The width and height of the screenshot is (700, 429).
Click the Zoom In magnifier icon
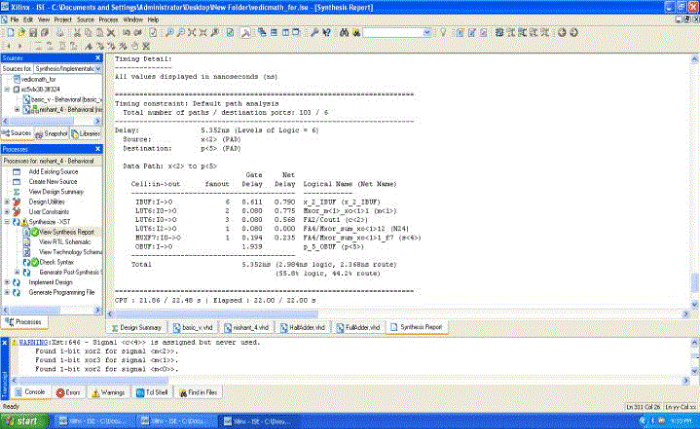click(171, 32)
